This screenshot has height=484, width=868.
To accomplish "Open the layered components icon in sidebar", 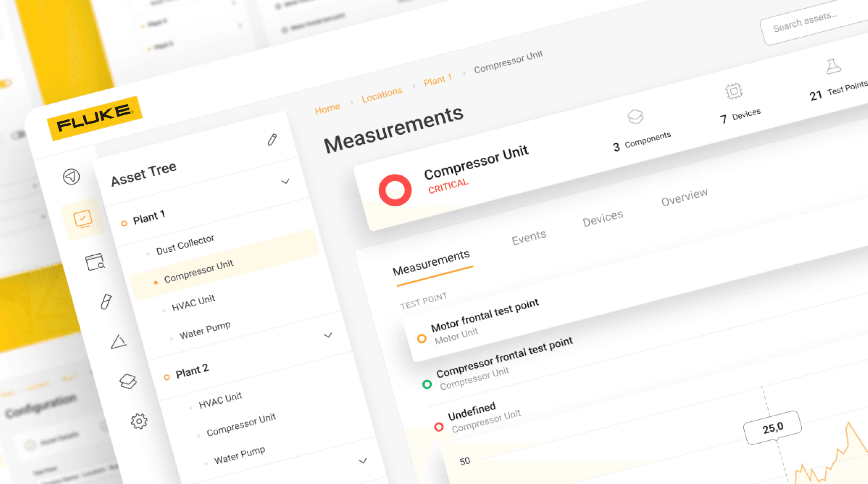I will 128,381.
